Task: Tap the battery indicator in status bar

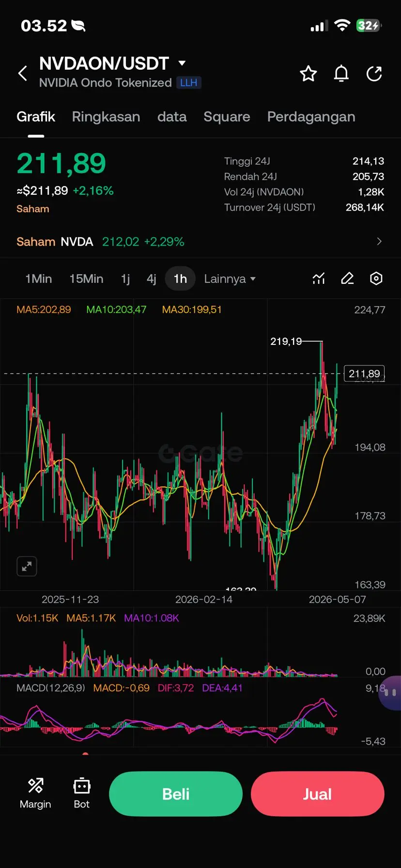Action: [x=369, y=26]
